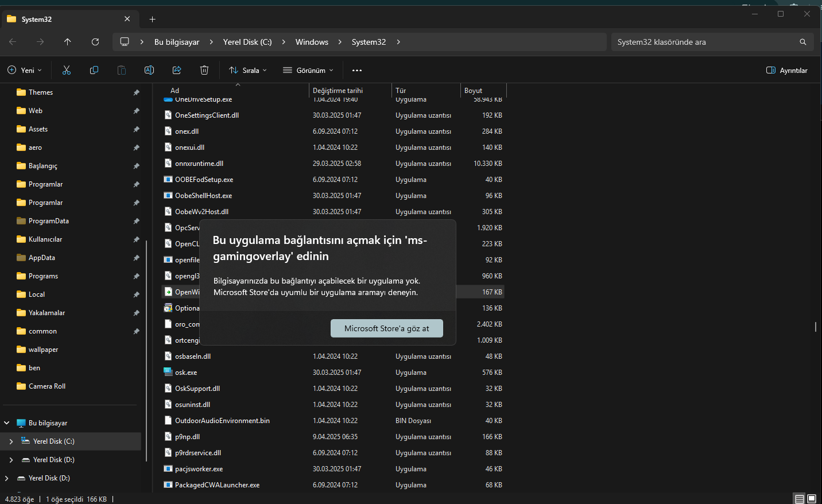Click the osk.exe file icon

pyautogui.click(x=168, y=372)
